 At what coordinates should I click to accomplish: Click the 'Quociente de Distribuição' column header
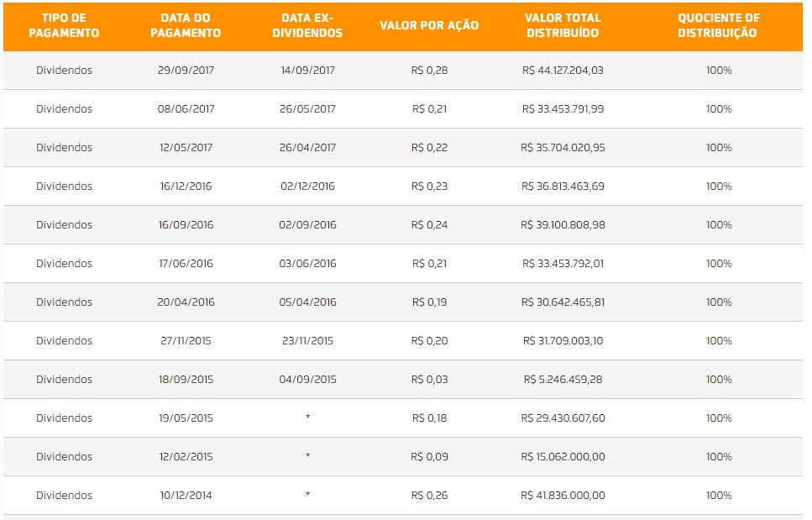tap(718, 25)
